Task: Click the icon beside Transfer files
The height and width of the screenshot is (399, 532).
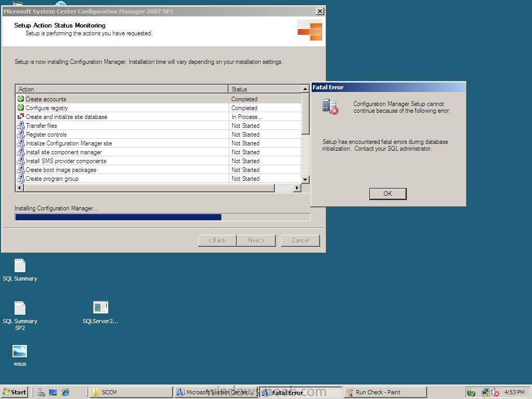Action: (21, 125)
